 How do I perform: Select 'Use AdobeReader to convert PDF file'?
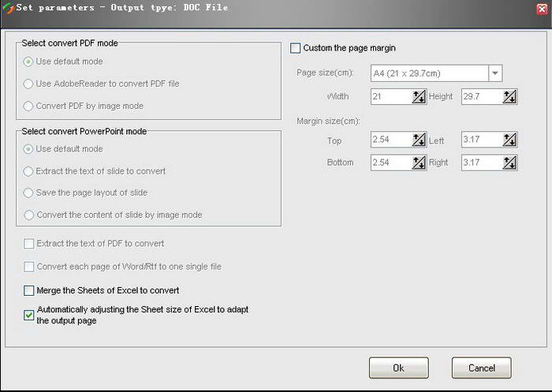point(28,84)
